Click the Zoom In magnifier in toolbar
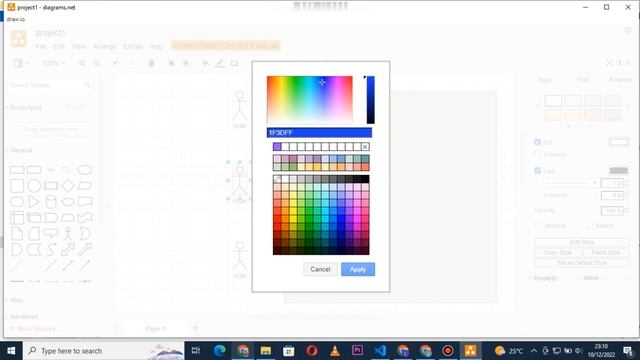 pyautogui.click(x=82, y=63)
